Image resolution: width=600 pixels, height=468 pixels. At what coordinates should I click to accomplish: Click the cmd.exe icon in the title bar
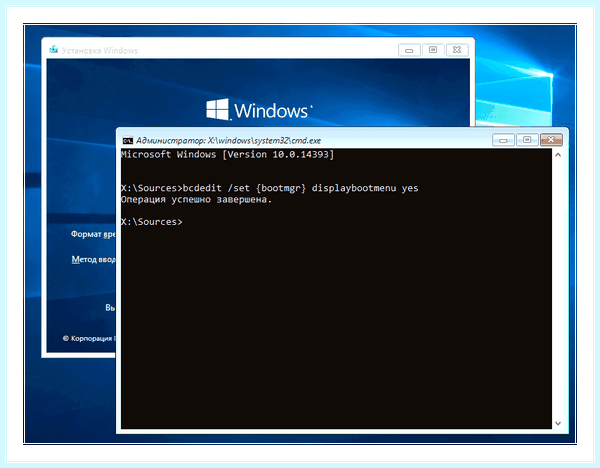point(127,140)
